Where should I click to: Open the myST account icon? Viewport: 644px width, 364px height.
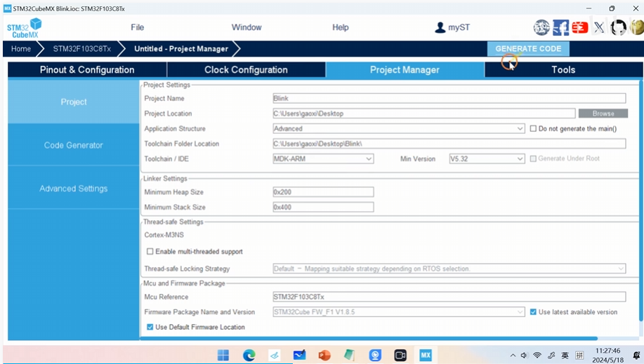click(x=440, y=27)
